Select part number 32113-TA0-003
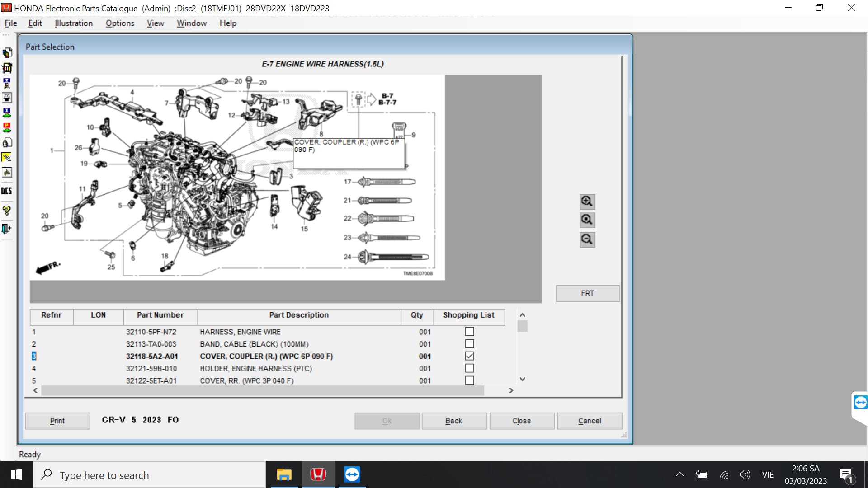The width and height of the screenshot is (868, 488). click(151, 344)
